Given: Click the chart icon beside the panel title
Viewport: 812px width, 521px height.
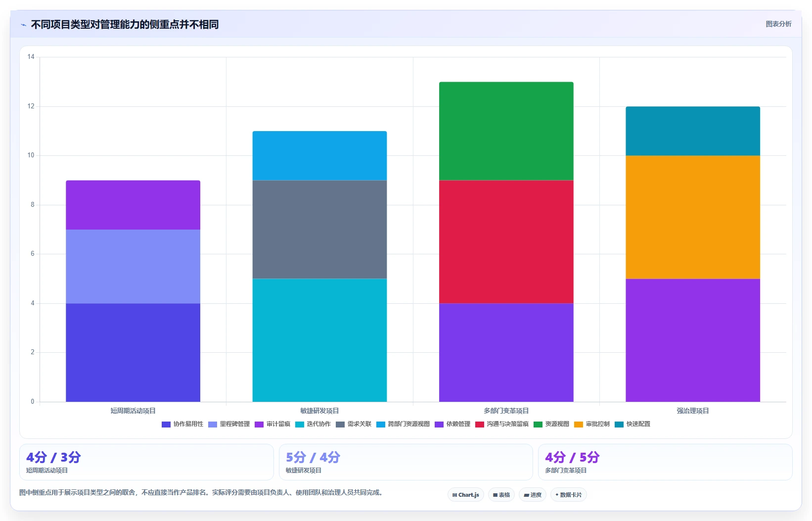Looking at the screenshot, I should 23,25.
